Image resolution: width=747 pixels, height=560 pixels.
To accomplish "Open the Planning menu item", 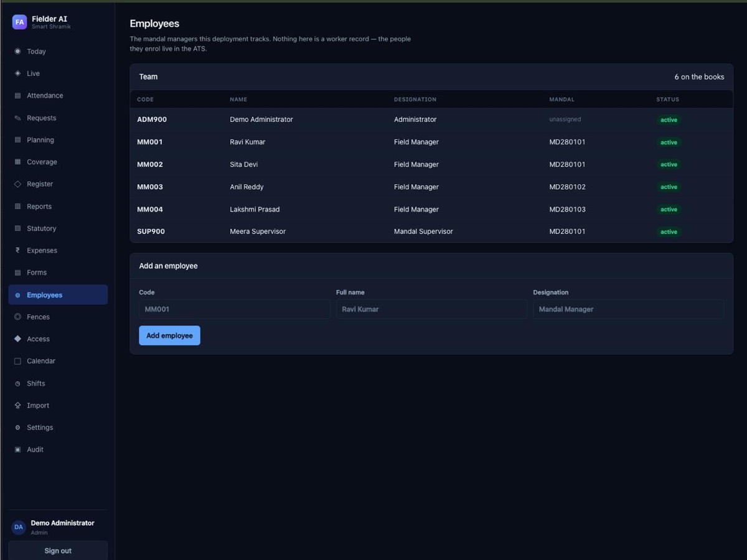I will tap(58, 140).
